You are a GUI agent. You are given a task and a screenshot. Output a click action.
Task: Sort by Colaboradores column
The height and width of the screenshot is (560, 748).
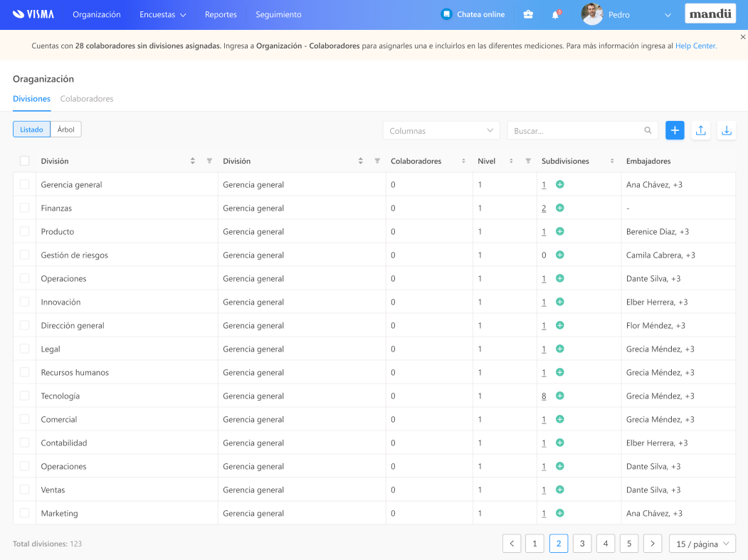pos(463,161)
